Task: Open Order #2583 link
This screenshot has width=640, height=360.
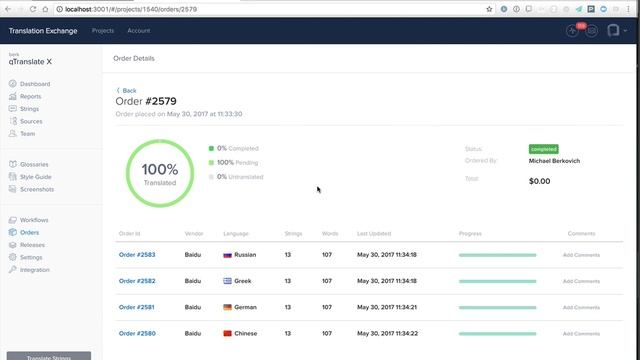Action: [x=137, y=255]
